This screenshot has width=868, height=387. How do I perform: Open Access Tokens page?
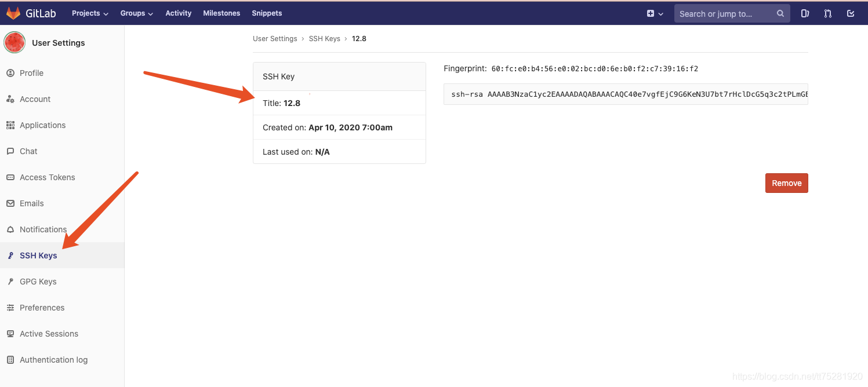point(48,177)
